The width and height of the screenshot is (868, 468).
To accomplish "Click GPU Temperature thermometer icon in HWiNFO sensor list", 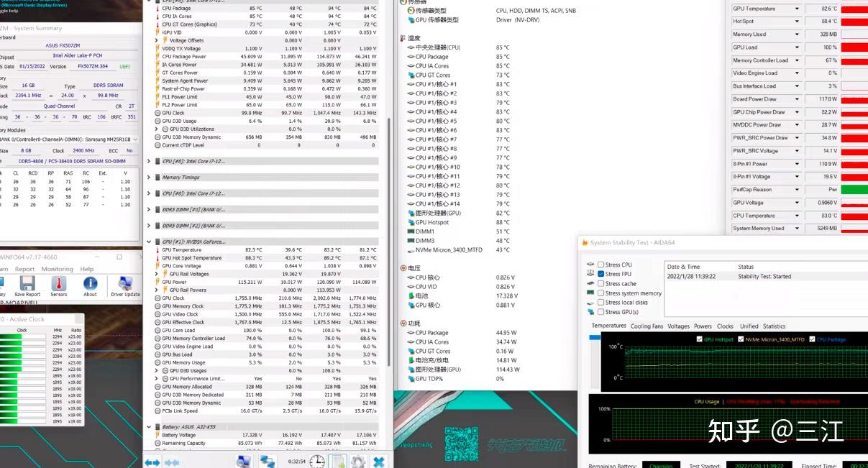I will (x=157, y=249).
